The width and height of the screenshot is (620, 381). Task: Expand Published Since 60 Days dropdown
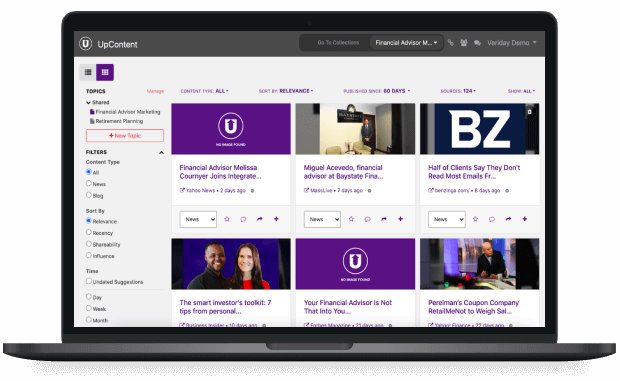(x=377, y=91)
